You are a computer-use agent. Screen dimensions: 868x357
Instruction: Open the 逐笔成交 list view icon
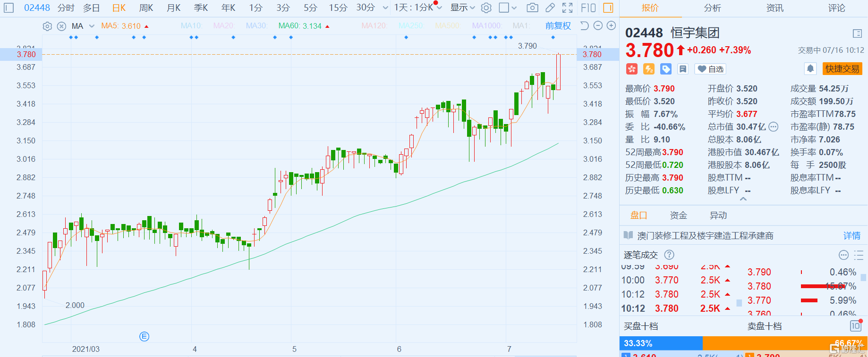[859, 255]
